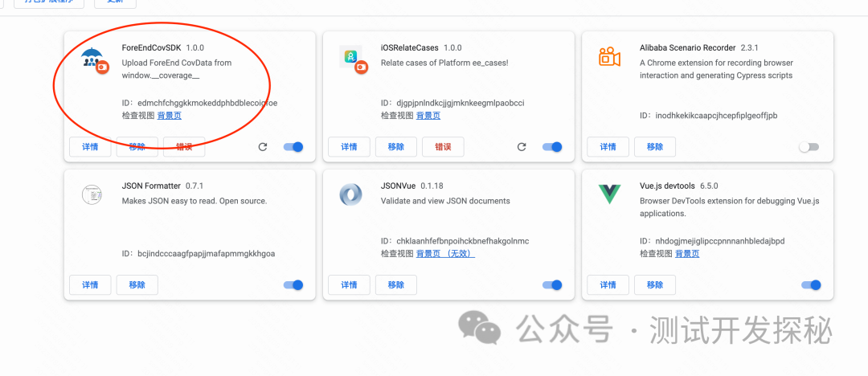Image resolution: width=868 pixels, height=376 pixels.
Task: Open 详情 for Alibaba Scenario Recorder
Action: tap(608, 147)
